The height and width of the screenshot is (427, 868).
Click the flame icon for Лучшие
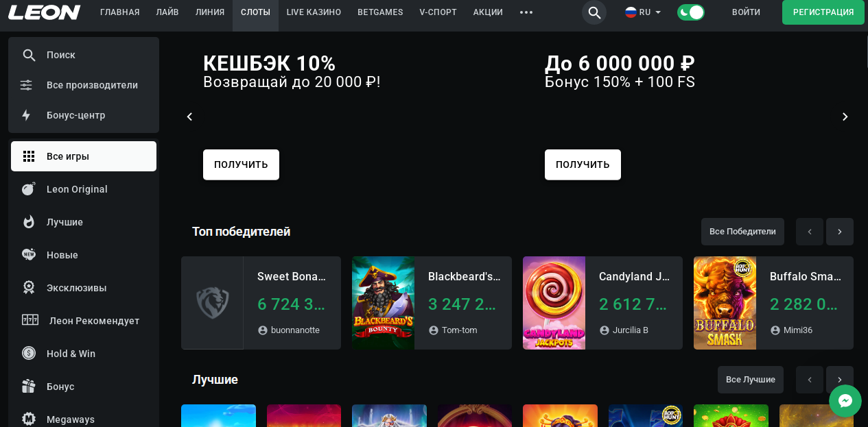tap(28, 222)
